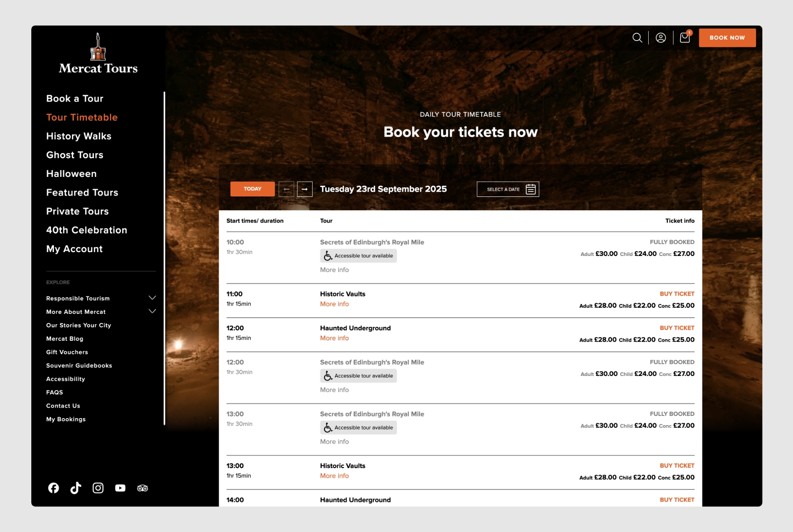The height and width of the screenshot is (532, 793).
Task: Buy ticket for 11:00 Historic Vaults
Action: [676, 294]
